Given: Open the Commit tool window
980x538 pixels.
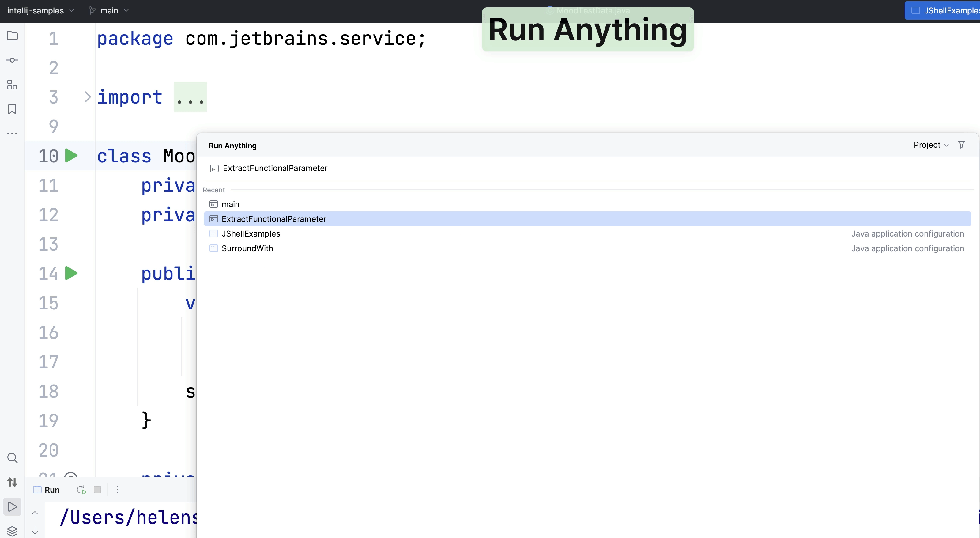Looking at the screenshot, I should pyautogui.click(x=12, y=60).
